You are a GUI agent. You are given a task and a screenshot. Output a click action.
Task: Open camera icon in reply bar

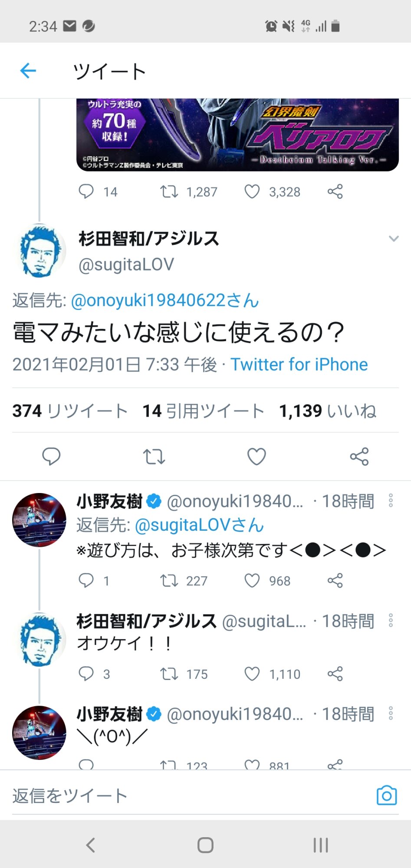[x=387, y=796]
